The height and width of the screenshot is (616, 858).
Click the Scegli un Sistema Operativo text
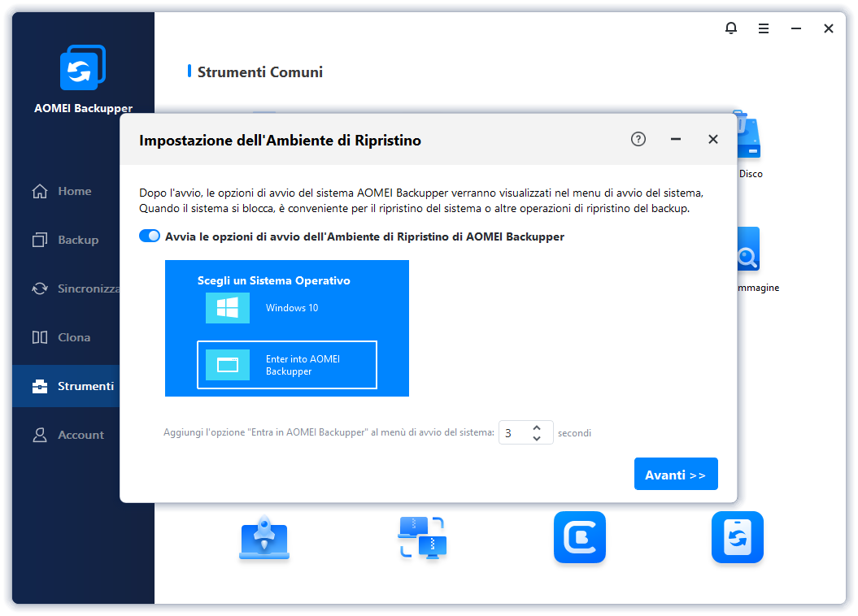point(273,280)
